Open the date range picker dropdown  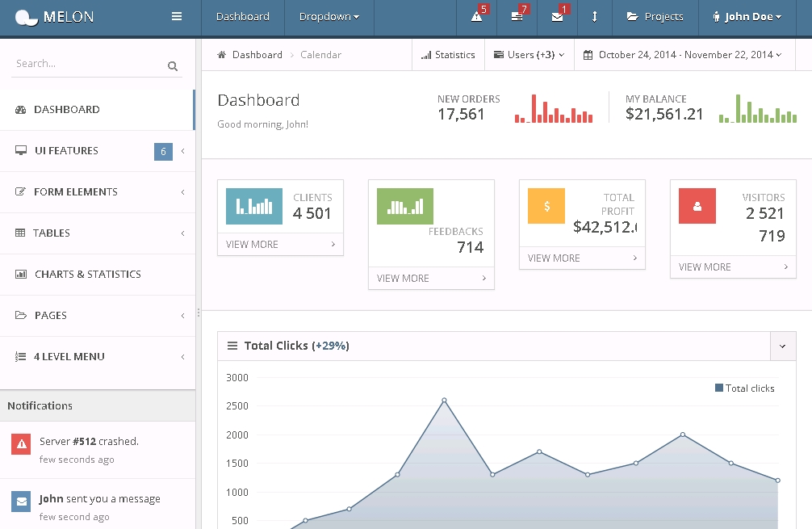click(683, 55)
